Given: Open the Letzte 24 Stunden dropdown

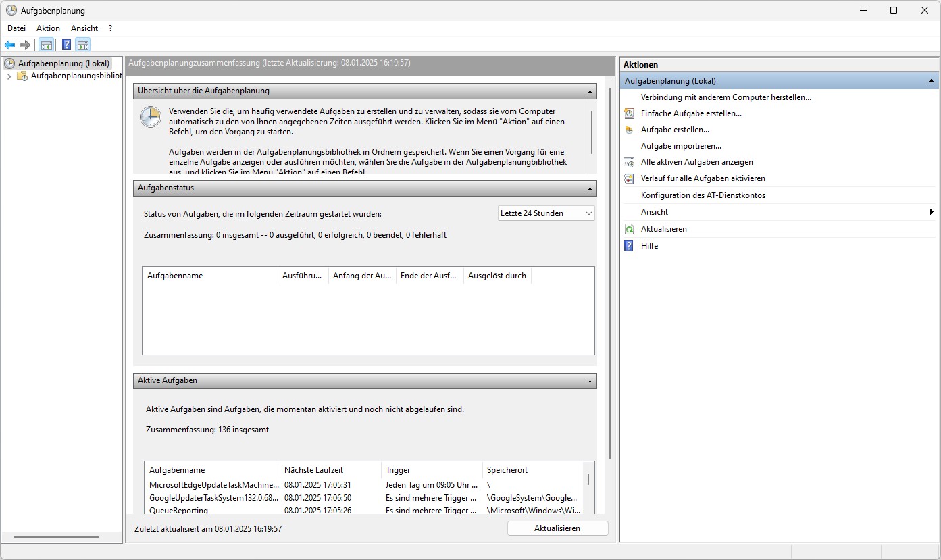Looking at the screenshot, I should [546, 213].
